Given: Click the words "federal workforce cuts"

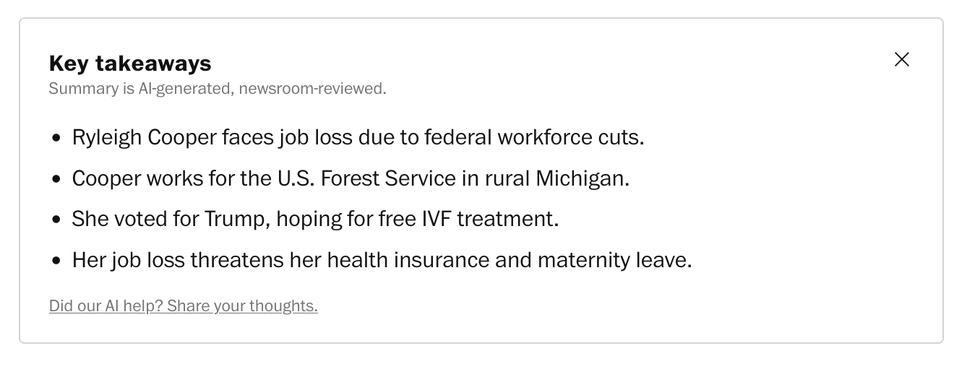Looking at the screenshot, I should [x=533, y=137].
